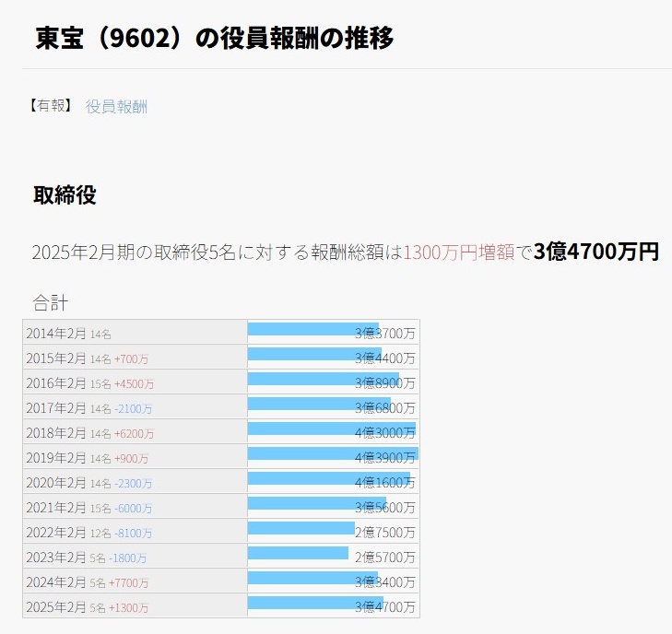This screenshot has width=672, height=634.
Task: Click the 3億3700万 value
Action: (x=385, y=334)
